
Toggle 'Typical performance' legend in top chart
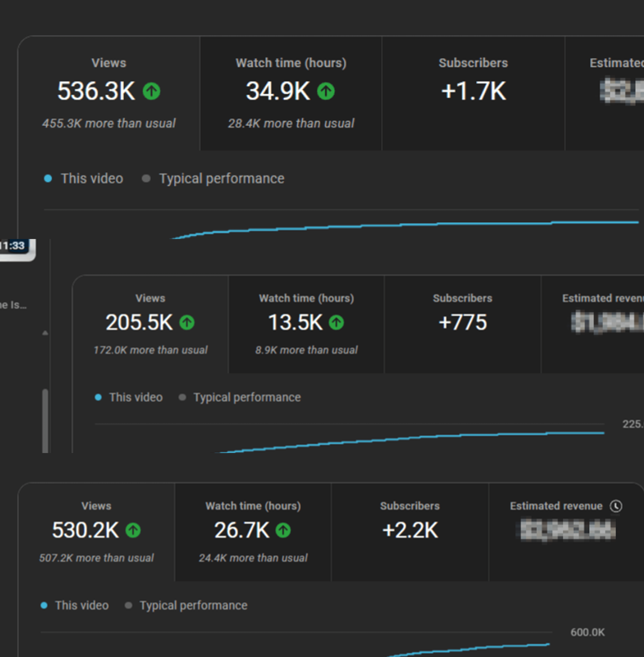213,178
